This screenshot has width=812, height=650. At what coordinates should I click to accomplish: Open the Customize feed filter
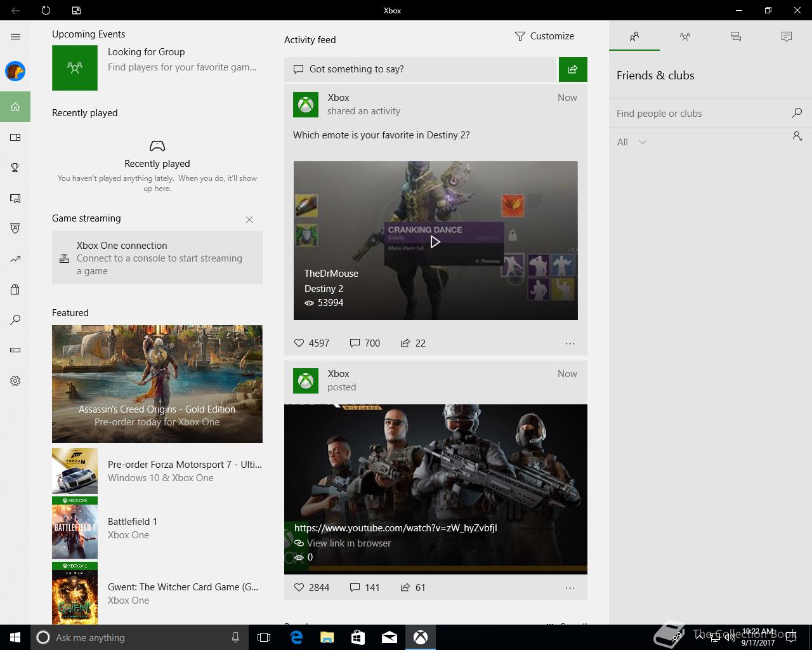[x=544, y=36]
